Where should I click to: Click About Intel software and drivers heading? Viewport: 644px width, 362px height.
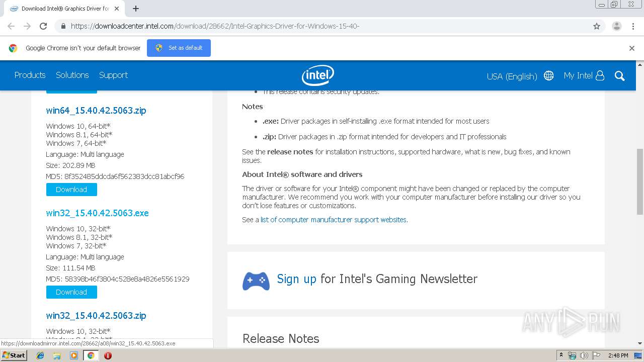[x=302, y=174]
